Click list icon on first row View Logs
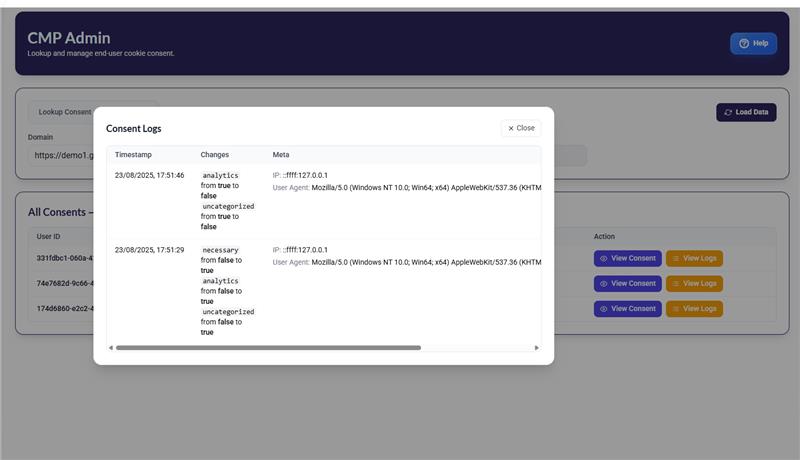The width and height of the screenshot is (800, 460). coord(676,258)
